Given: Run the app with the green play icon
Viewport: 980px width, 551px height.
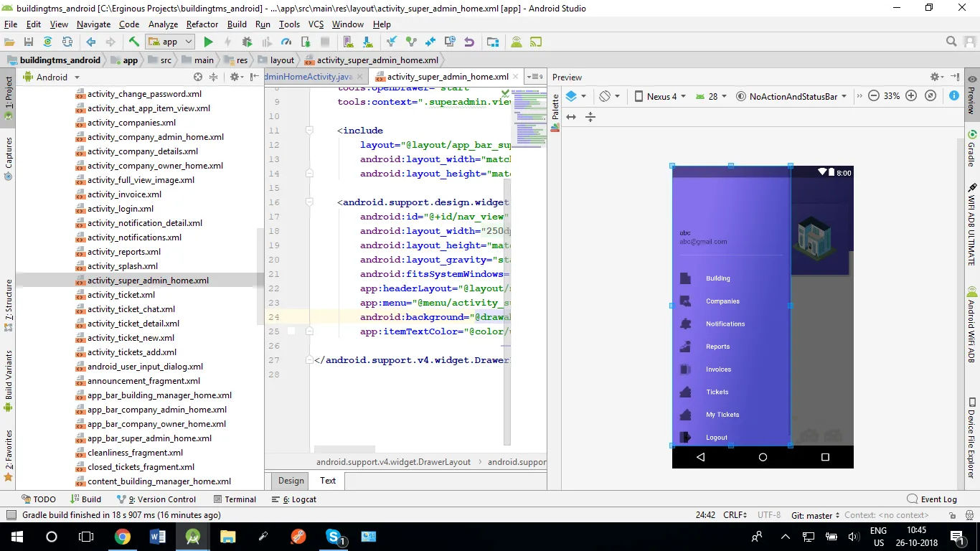Looking at the screenshot, I should (x=208, y=42).
